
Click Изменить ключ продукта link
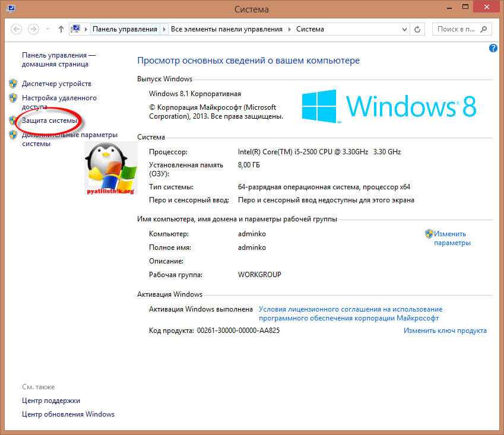click(445, 331)
